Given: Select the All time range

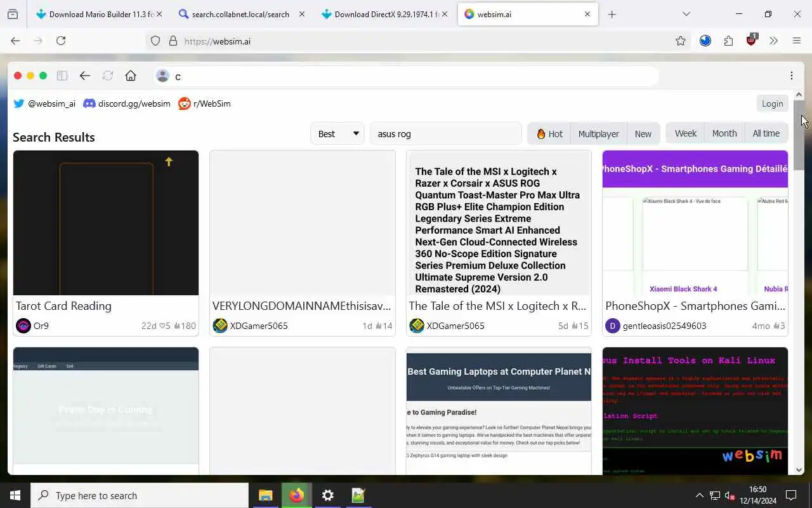Looking at the screenshot, I should coord(766,133).
